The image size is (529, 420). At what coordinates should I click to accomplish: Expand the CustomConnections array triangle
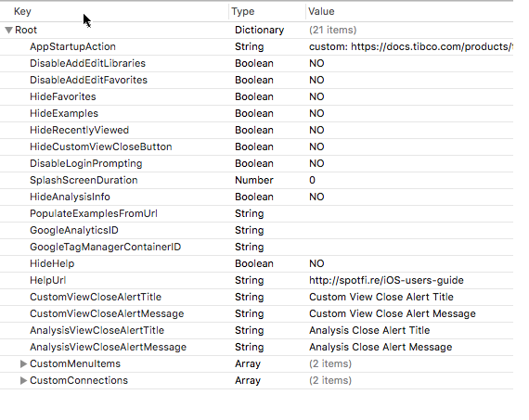tap(23, 380)
